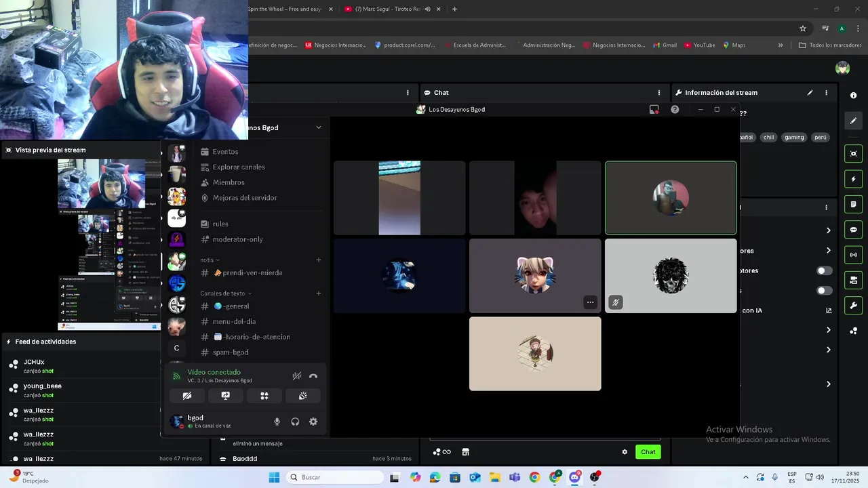Show more bookmarks with double chevron
Image resolution: width=868 pixels, height=488 pixels.
[781, 45]
